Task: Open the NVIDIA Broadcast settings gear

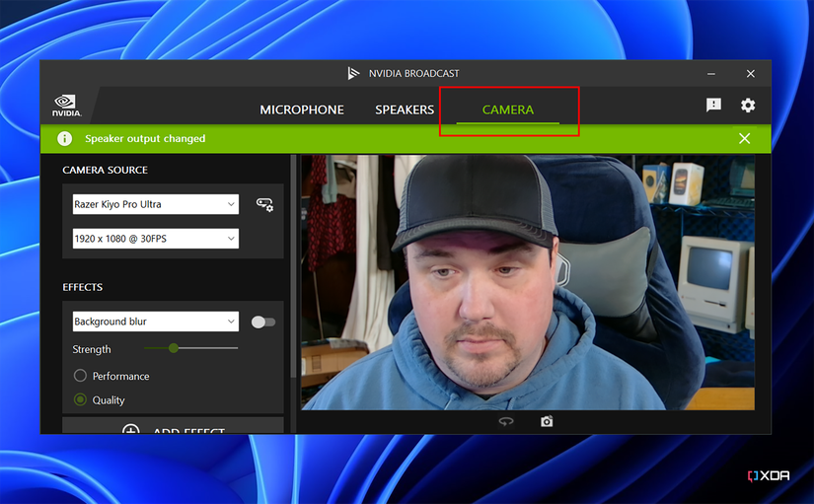Action: pos(748,106)
